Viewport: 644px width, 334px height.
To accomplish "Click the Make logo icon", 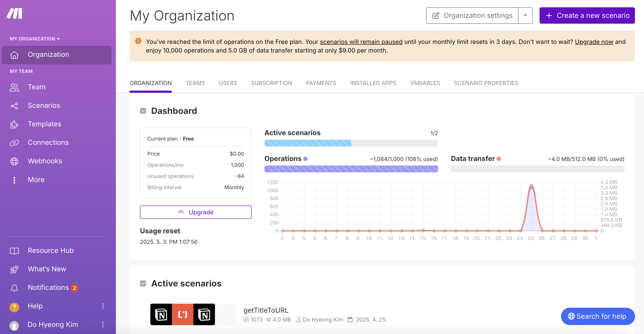I will (x=14, y=14).
